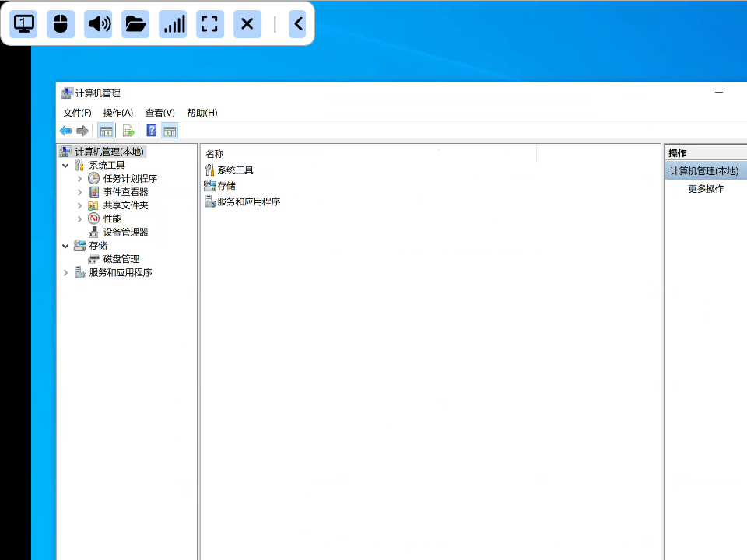Image resolution: width=747 pixels, height=560 pixels.
Task: Click the 操作 actions pane title
Action: click(678, 153)
